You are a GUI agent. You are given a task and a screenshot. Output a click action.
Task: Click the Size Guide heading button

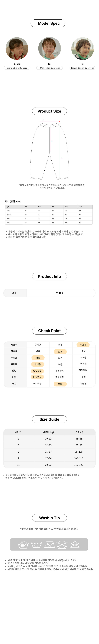pos(49,419)
